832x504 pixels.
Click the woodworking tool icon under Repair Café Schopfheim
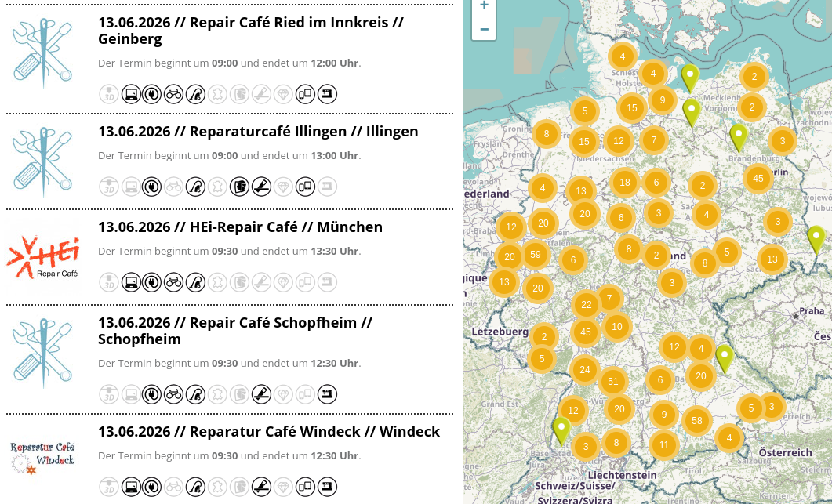[x=262, y=394]
